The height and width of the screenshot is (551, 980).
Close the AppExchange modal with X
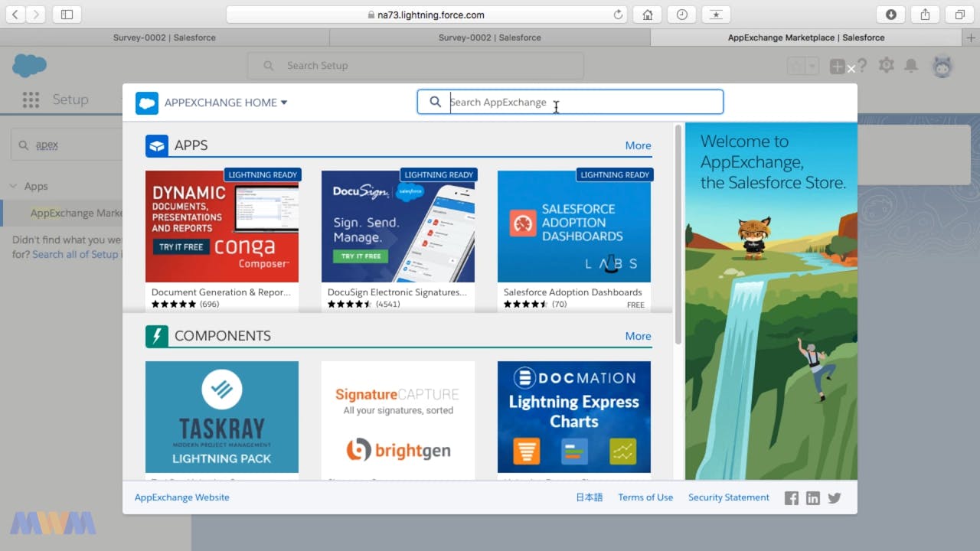(851, 70)
